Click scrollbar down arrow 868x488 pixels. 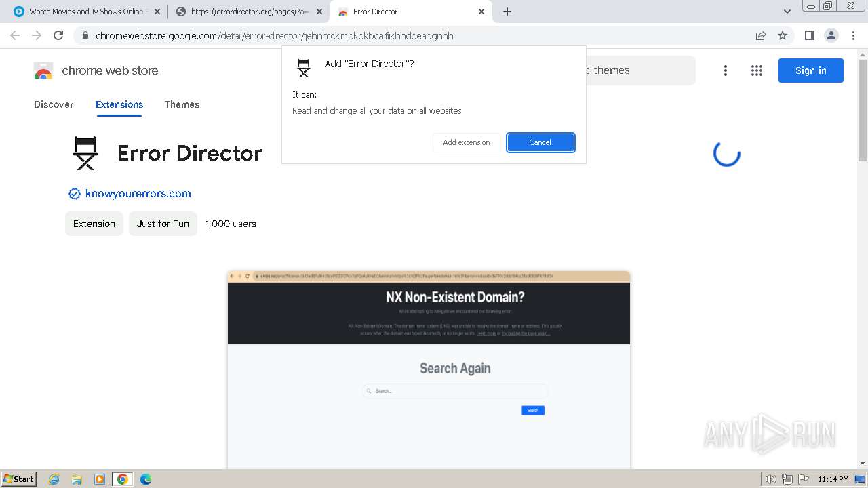click(x=863, y=463)
